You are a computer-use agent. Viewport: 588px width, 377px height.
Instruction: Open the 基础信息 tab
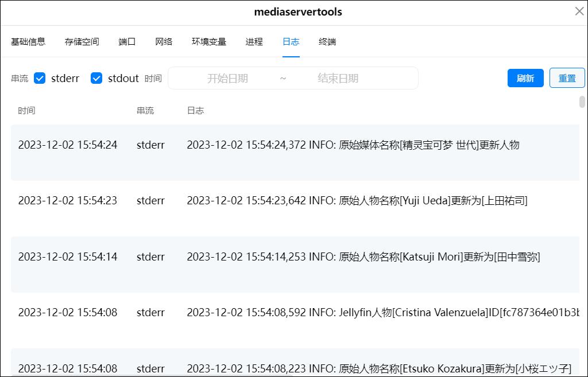(x=28, y=41)
